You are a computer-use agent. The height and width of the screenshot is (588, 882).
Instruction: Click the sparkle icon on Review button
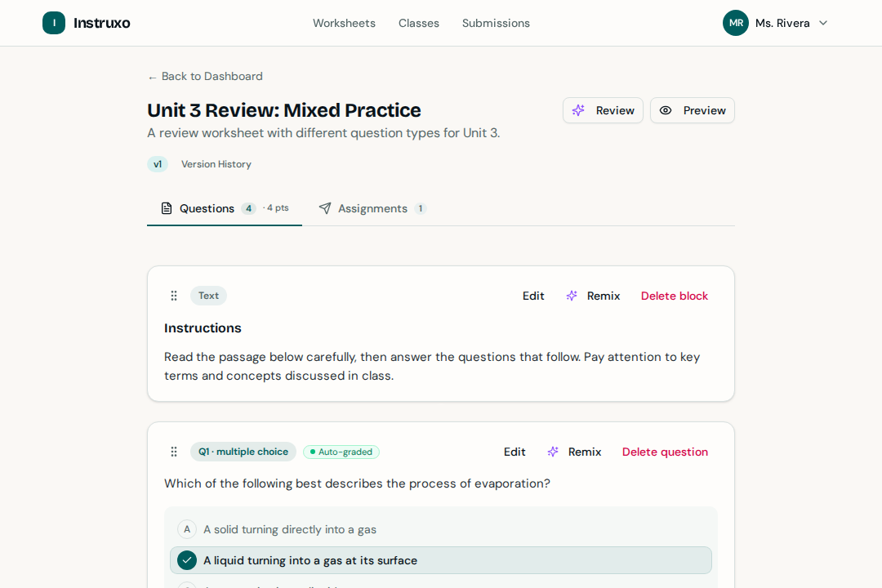[578, 110]
